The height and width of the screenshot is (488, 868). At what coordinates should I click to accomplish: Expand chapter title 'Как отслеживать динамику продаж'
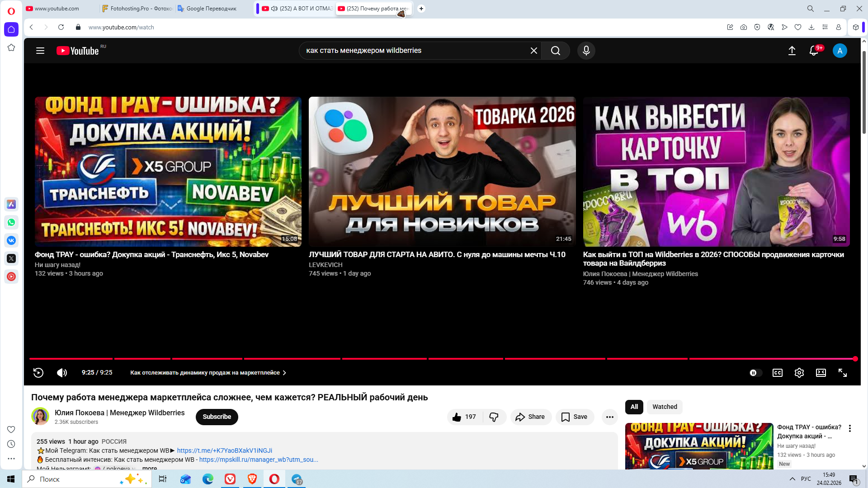(x=208, y=373)
